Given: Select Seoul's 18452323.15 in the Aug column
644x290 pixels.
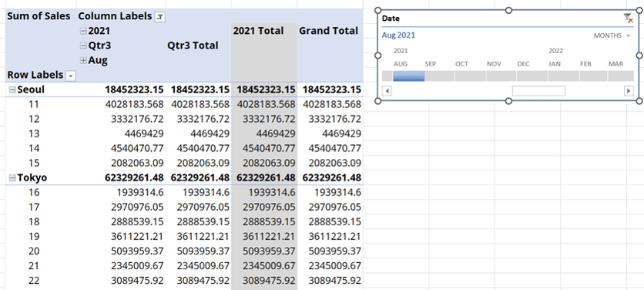Looking at the screenshot, I should [x=134, y=89].
